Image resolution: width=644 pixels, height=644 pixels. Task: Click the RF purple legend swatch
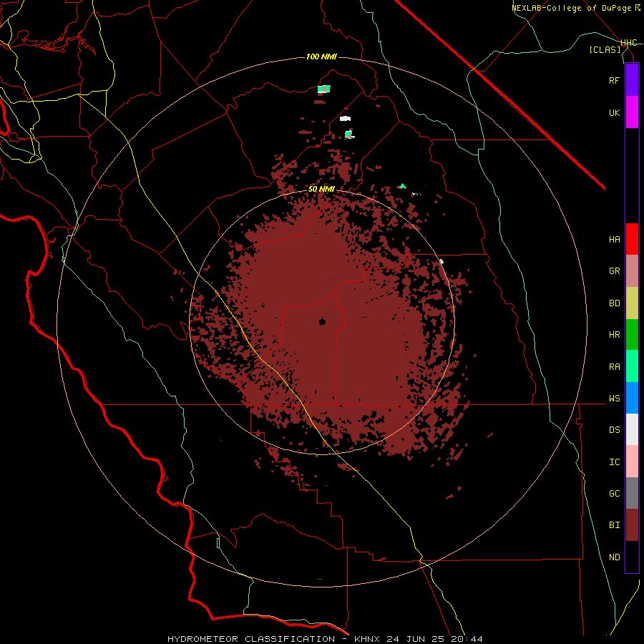point(632,80)
